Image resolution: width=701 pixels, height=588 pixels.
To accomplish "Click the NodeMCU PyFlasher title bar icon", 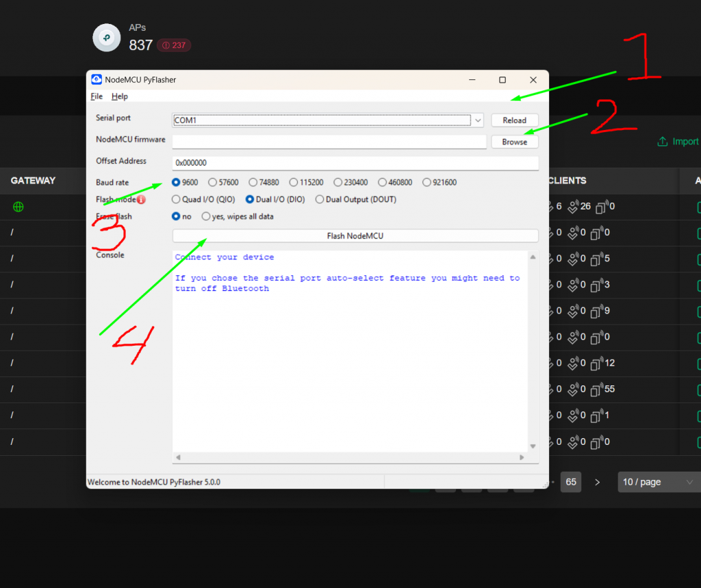I will tap(97, 79).
